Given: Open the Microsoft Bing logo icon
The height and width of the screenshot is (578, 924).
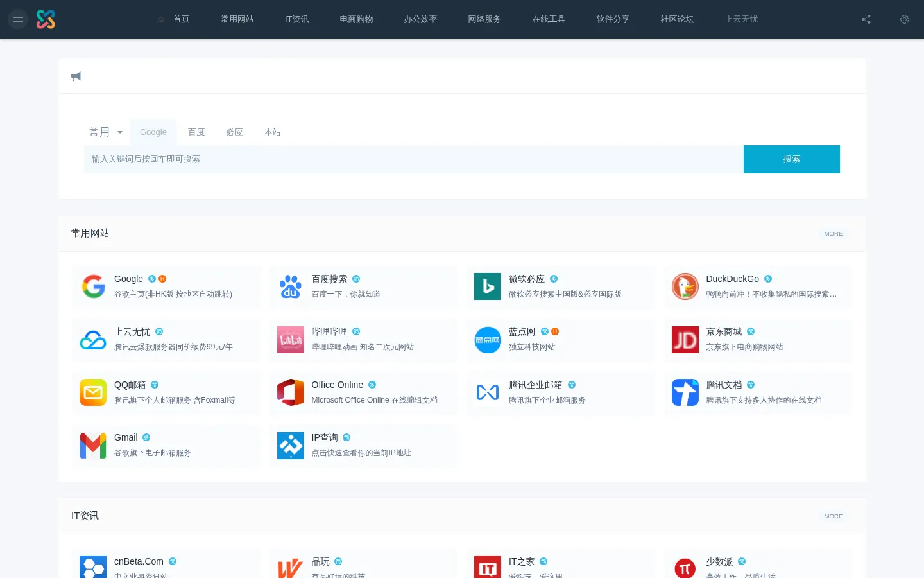Looking at the screenshot, I should [x=488, y=286].
